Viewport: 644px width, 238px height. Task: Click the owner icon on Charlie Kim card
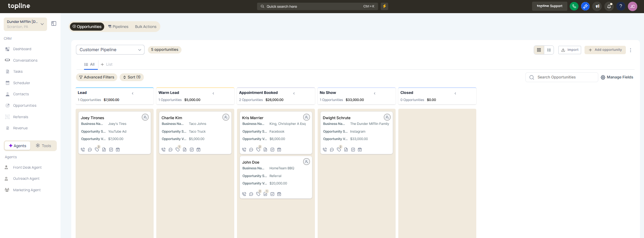[226, 117]
